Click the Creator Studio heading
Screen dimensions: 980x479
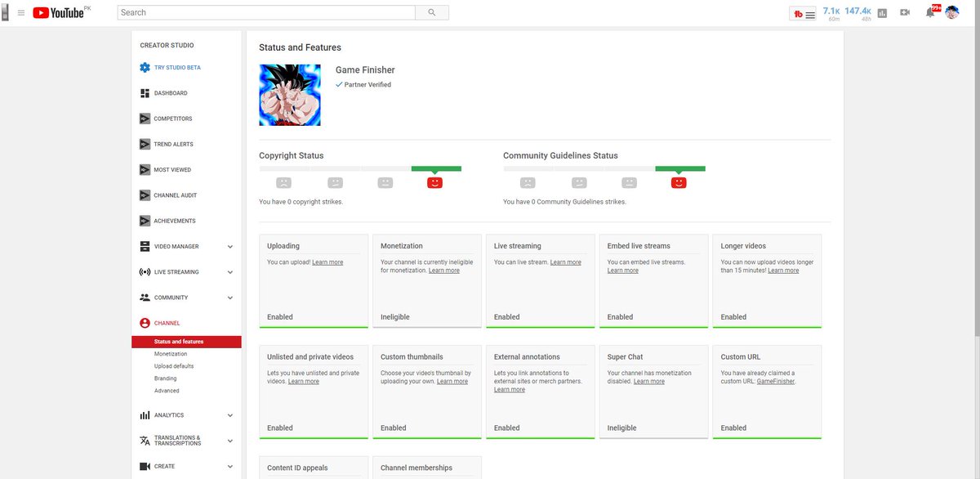[x=167, y=46]
